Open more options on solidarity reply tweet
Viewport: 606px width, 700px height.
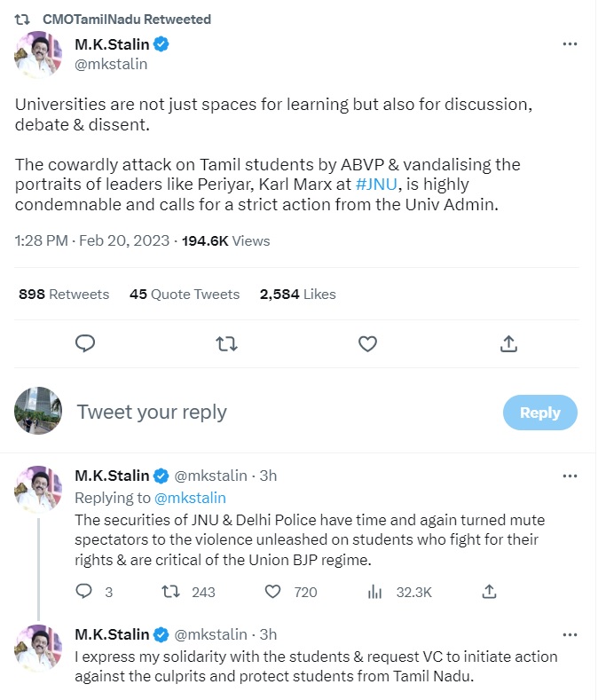coord(571,634)
